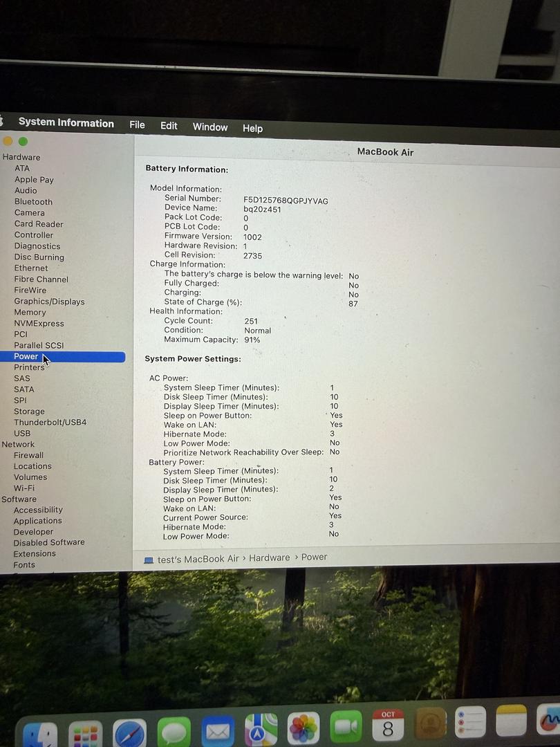
Task: Select Firewall under Network
Action: point(28,455)
